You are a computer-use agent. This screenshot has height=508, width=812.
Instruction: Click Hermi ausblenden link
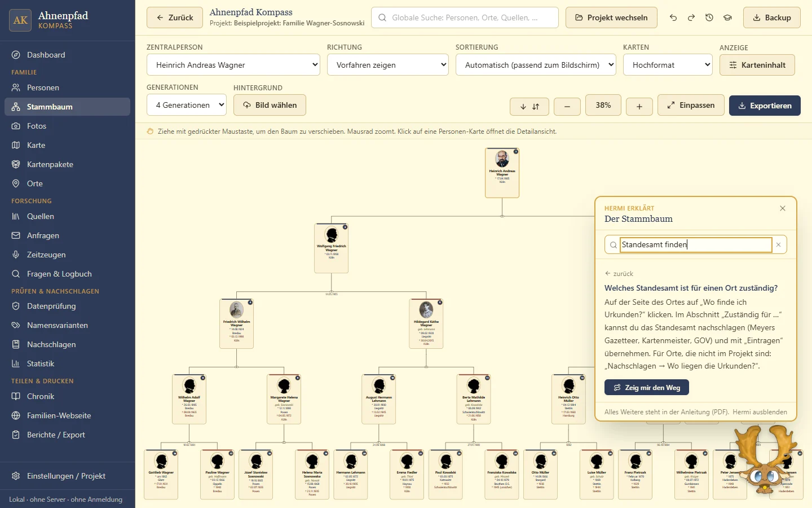point(760,412)
